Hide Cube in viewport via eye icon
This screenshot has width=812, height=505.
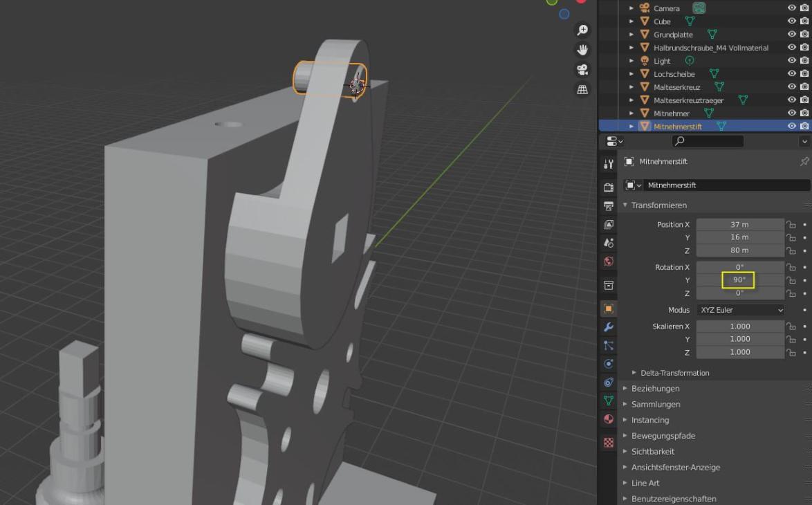point(791,21)
